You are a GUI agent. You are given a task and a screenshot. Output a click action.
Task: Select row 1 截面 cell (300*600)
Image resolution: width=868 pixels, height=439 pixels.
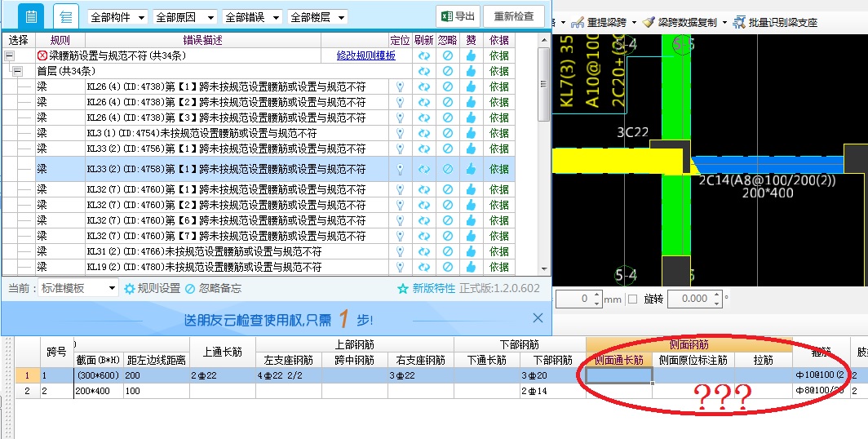(x=99, y=375)
